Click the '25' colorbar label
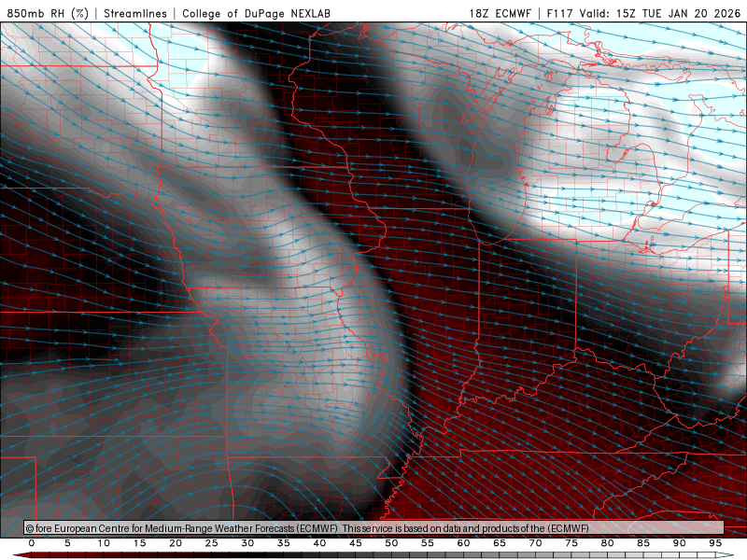This screenshot has width=747, height=560. click(x=212, y=543)
